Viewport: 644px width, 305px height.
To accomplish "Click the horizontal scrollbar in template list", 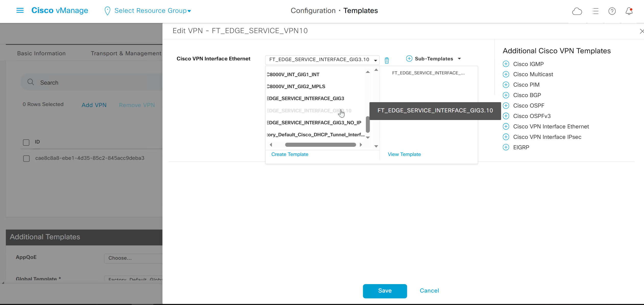I will pos(320,145).
